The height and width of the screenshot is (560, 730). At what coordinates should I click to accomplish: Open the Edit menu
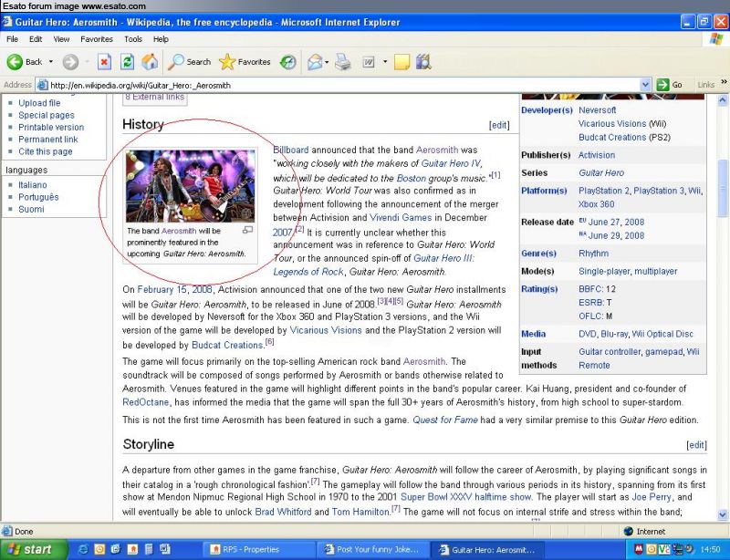(36, 39)
